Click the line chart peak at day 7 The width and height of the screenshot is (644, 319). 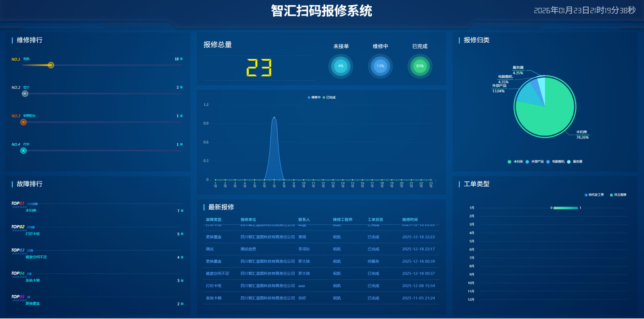click(x=274, y=117)
